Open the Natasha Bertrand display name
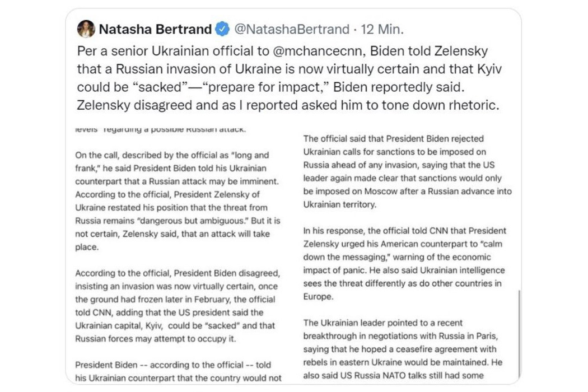 155,29
